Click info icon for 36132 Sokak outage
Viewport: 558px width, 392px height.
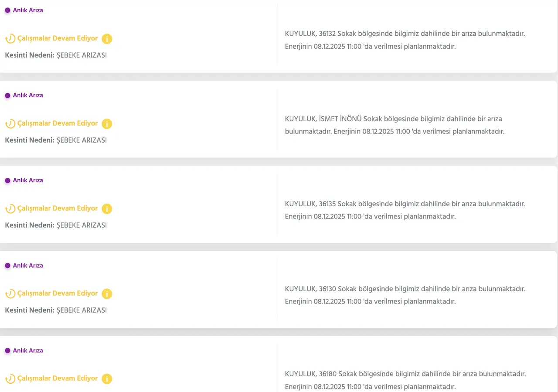click(107, 39)
